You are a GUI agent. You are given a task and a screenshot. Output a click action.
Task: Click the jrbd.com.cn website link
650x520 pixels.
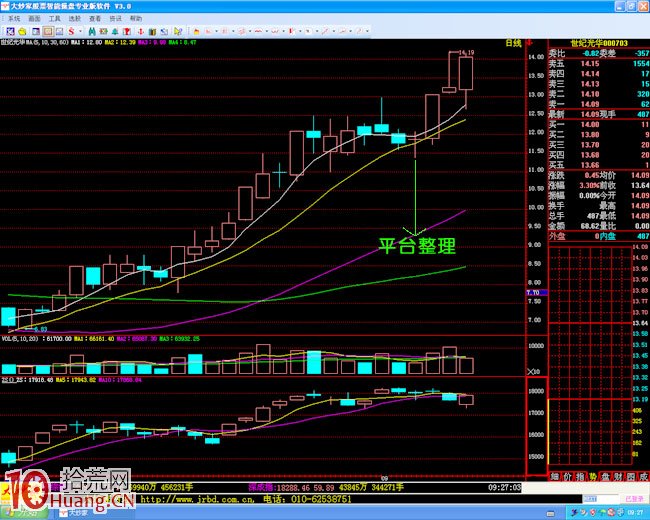197,499
